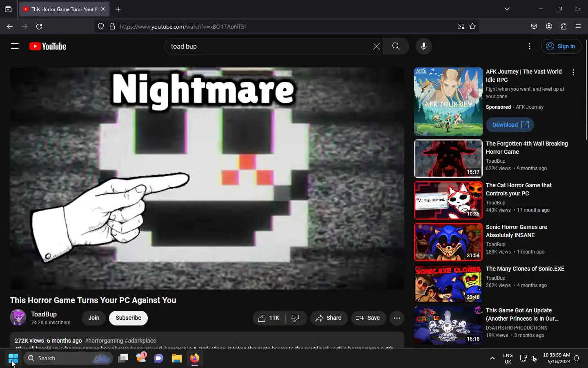Click the main video player
The height and width of the screenshot is (368, 588).
coord(207,178)
